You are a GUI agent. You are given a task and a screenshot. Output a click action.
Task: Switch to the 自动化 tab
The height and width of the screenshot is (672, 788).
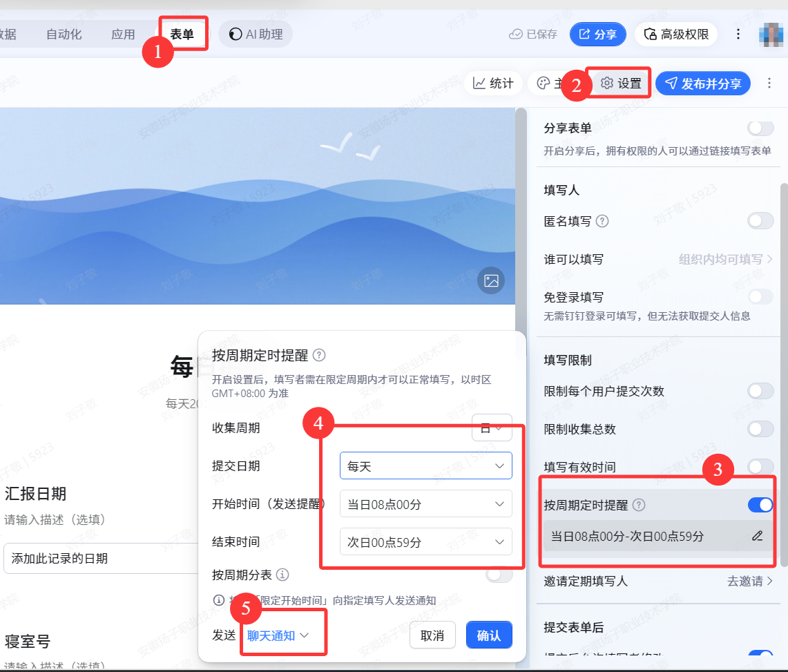click(64, 34)
